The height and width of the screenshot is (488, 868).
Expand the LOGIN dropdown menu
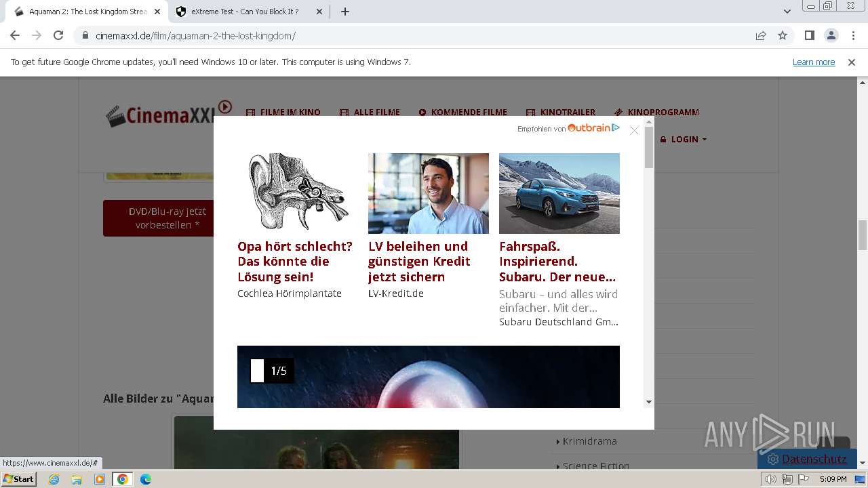tap(684, 139)
